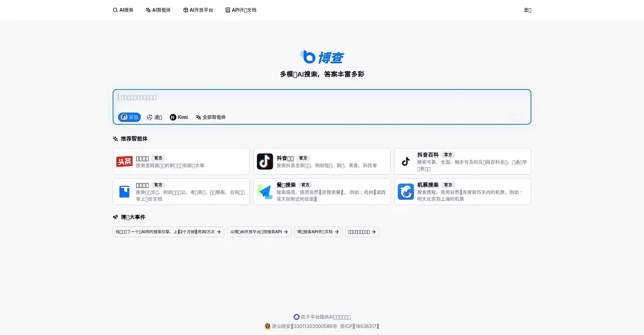Image resolution: width=644 pixels, height=335 pixels.
Task: Open the 浙公网安 police registration link
Action: [x=301, y=326]
